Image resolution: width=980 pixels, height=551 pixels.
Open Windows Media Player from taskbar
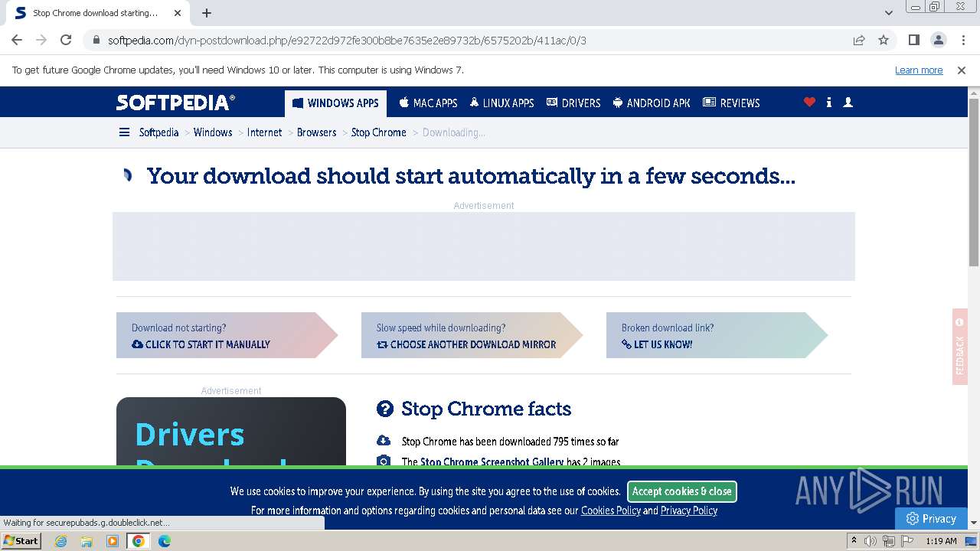pyautogui.click(x=113, y=541)
